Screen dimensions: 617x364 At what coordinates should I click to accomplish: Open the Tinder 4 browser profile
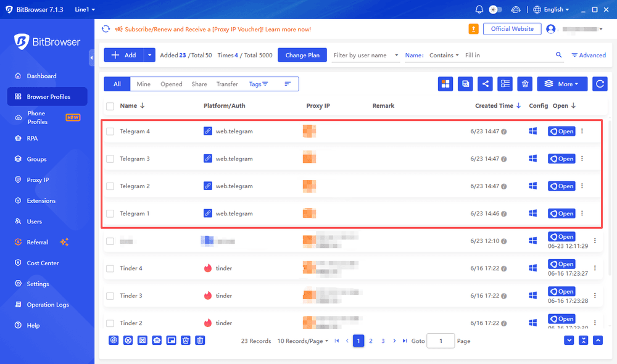coord(561,264)
